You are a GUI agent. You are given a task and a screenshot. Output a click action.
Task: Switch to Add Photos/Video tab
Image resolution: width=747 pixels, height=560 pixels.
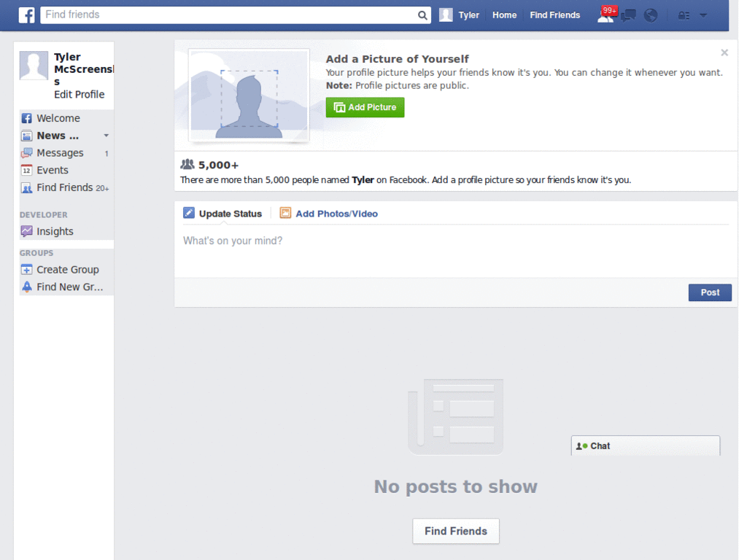click(x=329, y=214)
